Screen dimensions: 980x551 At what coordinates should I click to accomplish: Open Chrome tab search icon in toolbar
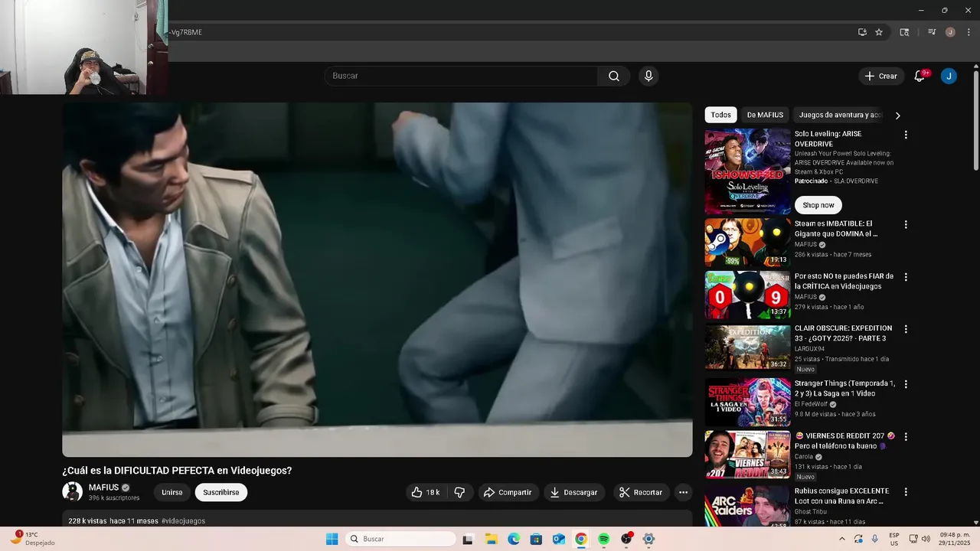(x=904, y=32)
